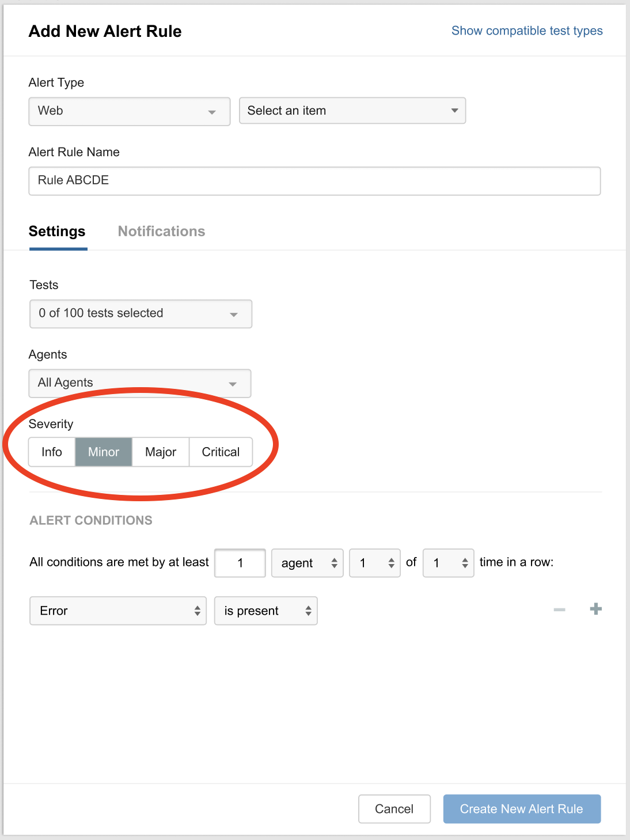Open the is present operator dropdown
This screenshot has width=630, height=840.
tap(266, 611)
